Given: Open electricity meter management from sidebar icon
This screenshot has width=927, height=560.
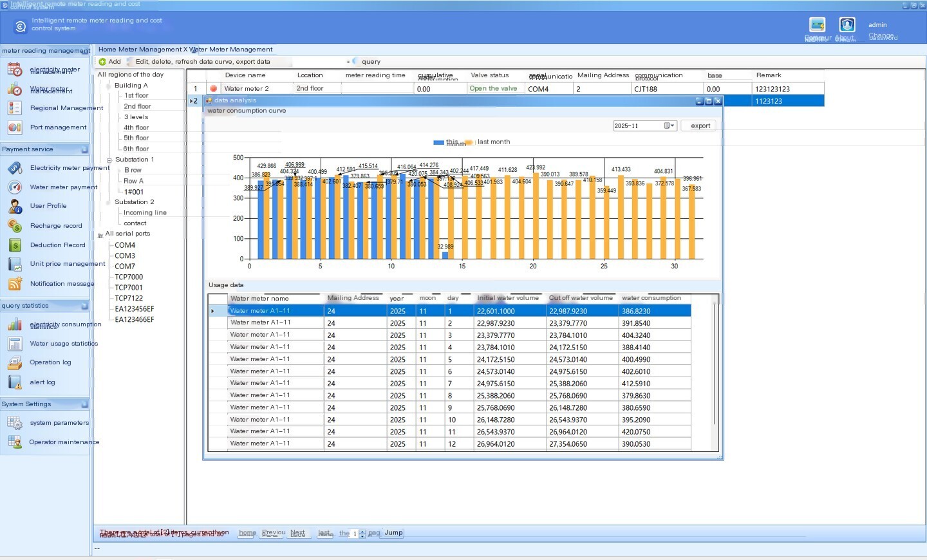Looking at the screenshot, I should 15,70.
